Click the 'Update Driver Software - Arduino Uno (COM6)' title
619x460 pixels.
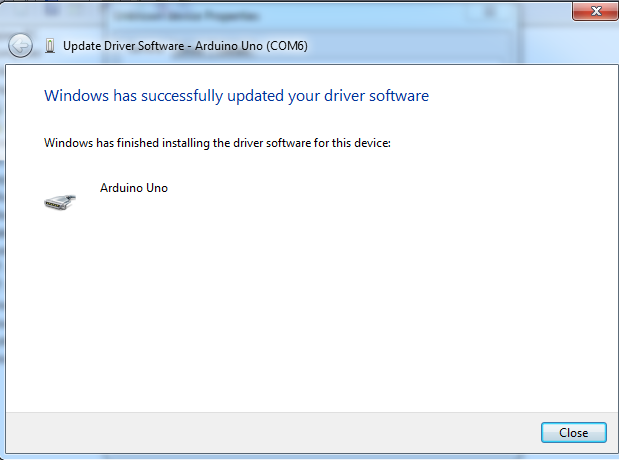coord(185,46)
